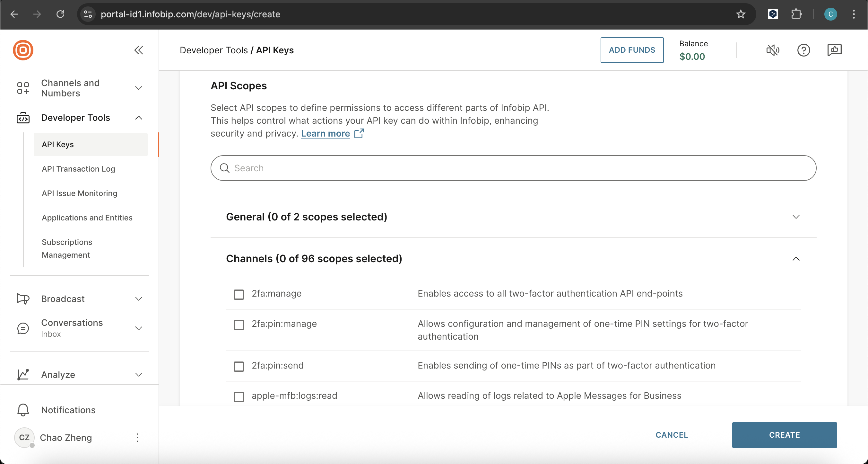View site information icon in address bar
The image size is (868, 464).
[88, 14]
